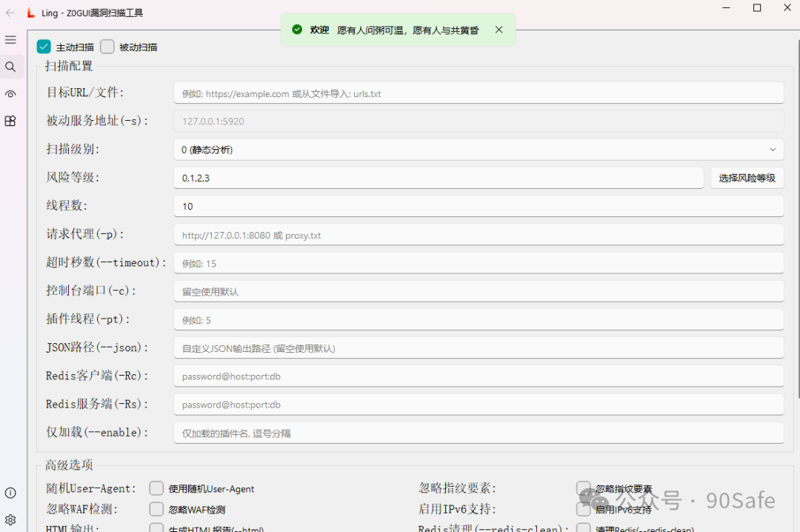The height and width of the screenshot is (532, 800).
Task: Click the 启用IPv6支持: label
Action: point(458,509)
